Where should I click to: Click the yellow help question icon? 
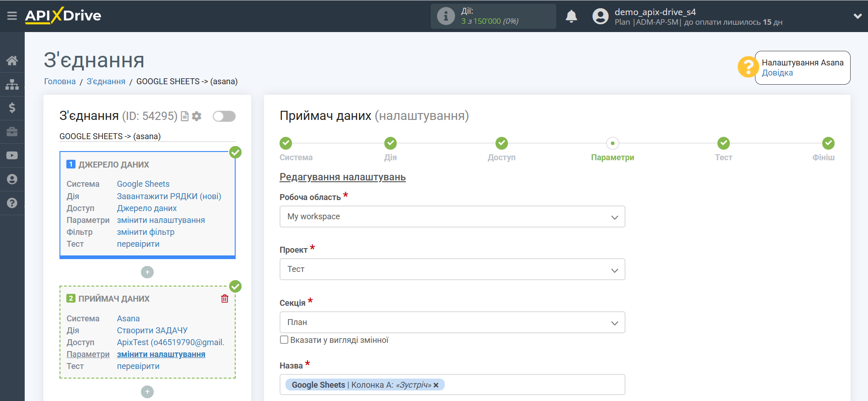click(748, 67)
